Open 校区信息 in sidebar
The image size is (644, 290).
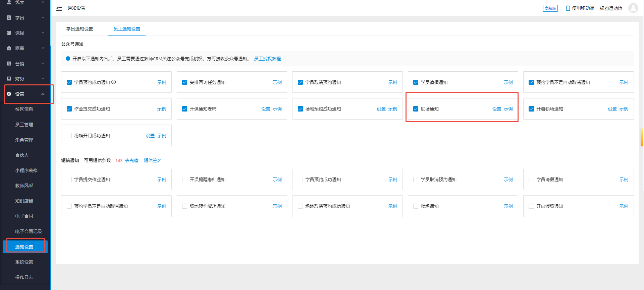pos(24,109)
